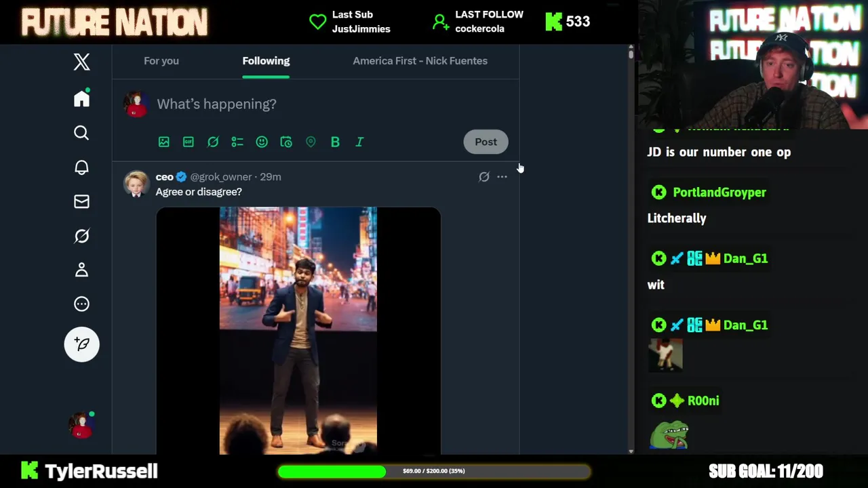Insert a GIF into the post
Image resolution: width=868 pixels, height=488 pixels.
(x=189, y=142)
